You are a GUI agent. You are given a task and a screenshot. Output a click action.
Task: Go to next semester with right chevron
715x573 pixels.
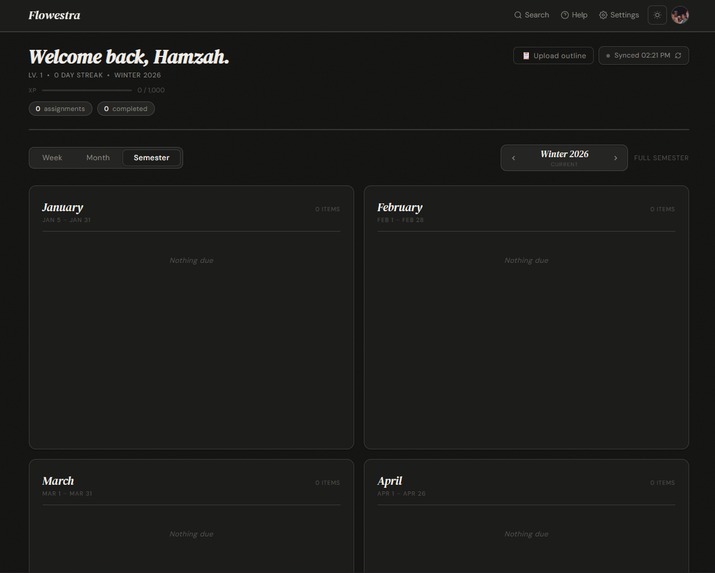[x=616, y=158]
